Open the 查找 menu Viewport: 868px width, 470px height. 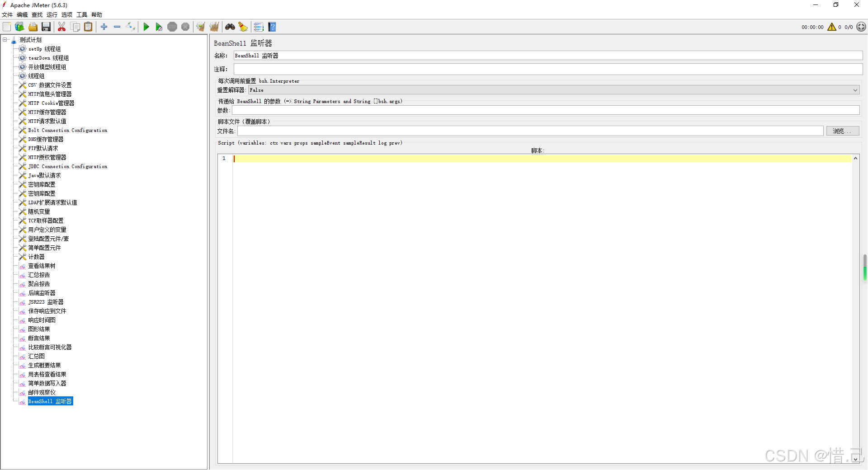click(37, 15)
